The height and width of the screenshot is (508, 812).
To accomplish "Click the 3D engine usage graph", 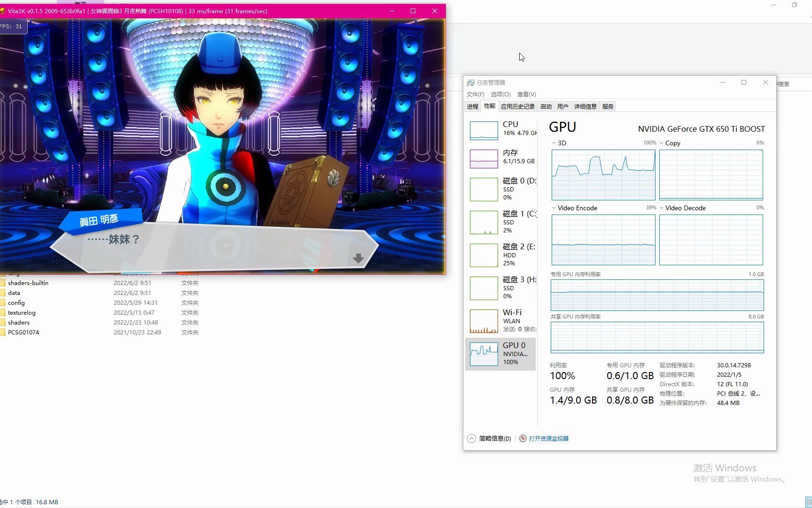I will pos(603,175).
